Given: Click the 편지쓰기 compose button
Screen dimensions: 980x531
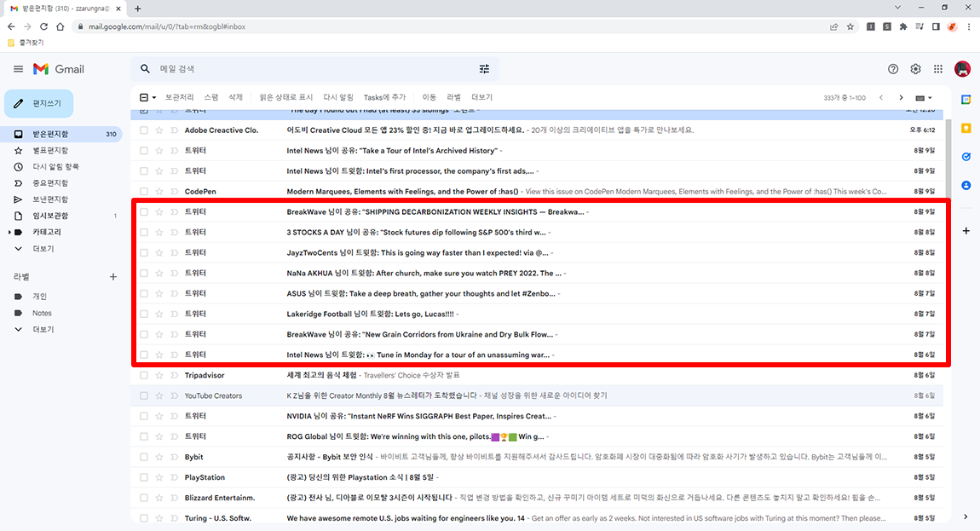Looking at the screenshot, I should click(x=38, y=103).
